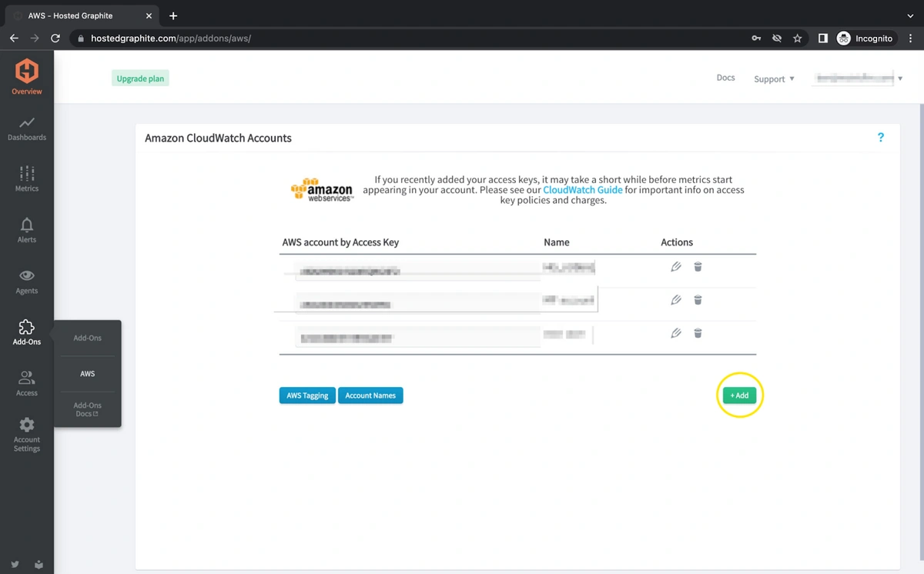Go to Metrics in the sidebar

pos(27,179)
